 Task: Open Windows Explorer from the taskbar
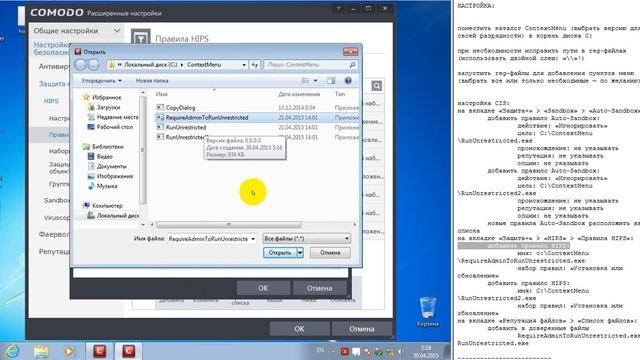coord(41,351)
